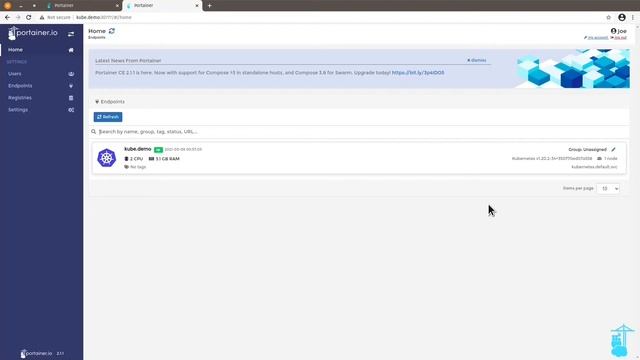
Task: Close the first Portainer browser tab
Action: [x=117, y=6]
